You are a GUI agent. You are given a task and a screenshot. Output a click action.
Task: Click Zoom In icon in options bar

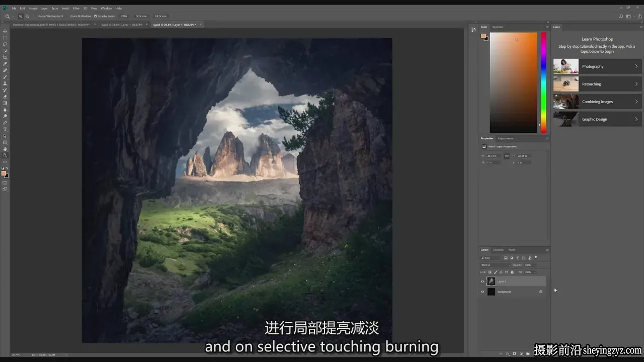point(21,16)
